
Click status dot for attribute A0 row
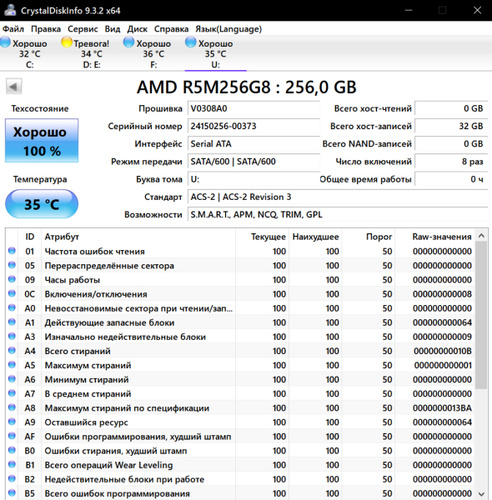click(12, 308)
